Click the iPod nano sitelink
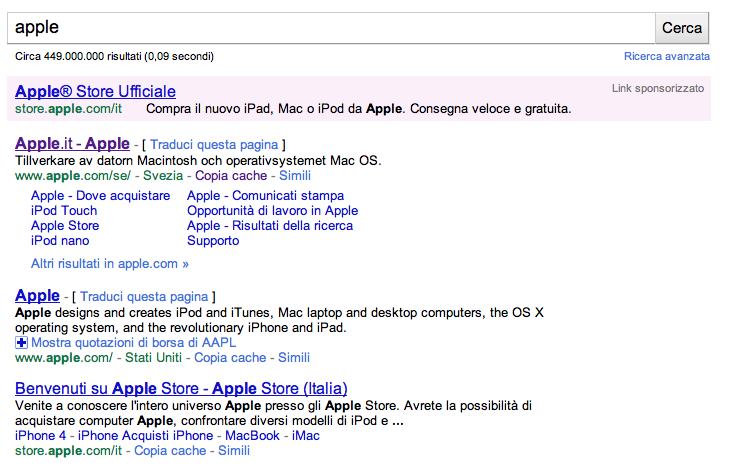Image resolution: width=730 pixels, height=468 pixels. click(x=60, y=241)
